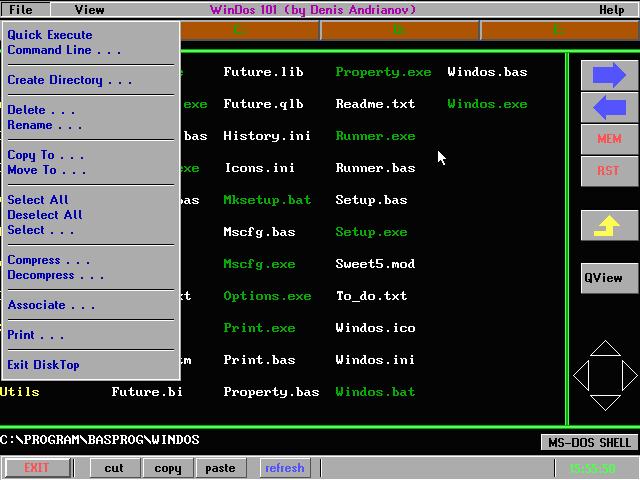
Task: Select file Future.qlb
Action: (263, 104)
